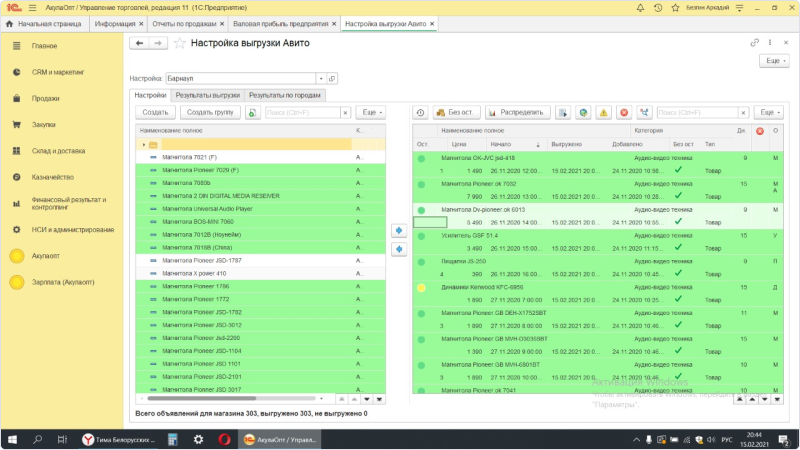Toggle Без ост checkmark for Усилитель GSF 51.4

coord(679,247)
